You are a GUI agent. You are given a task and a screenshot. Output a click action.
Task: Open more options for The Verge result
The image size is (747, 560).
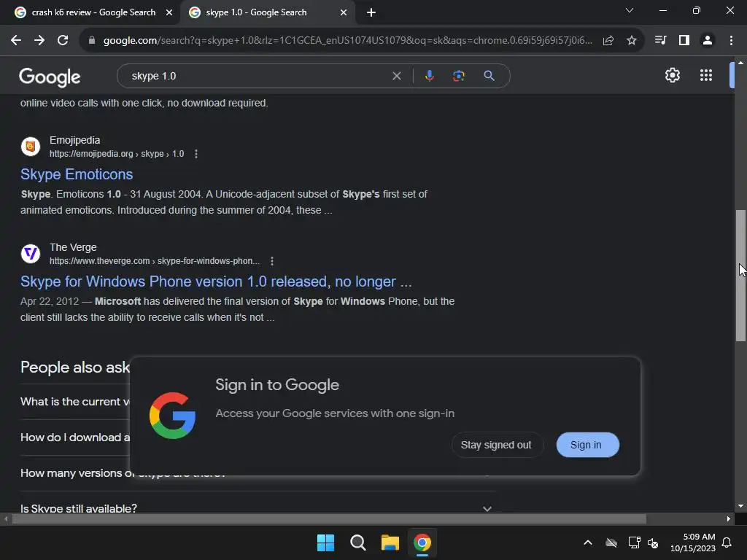[272, 261]
